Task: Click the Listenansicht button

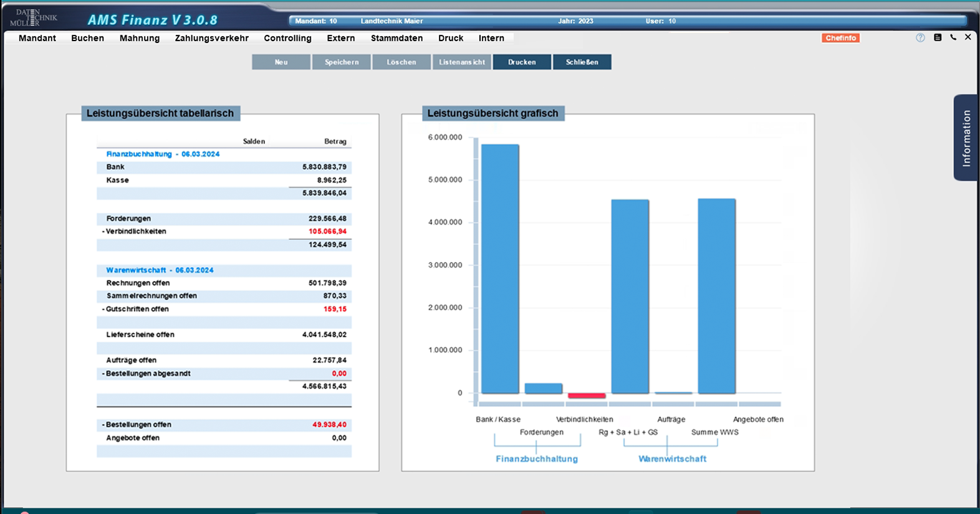Action: click(462, 62)
